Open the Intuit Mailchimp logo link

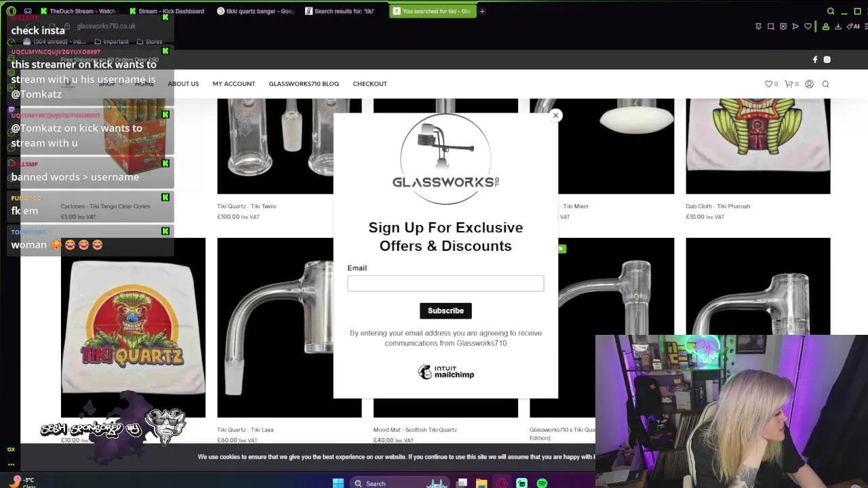446,372
